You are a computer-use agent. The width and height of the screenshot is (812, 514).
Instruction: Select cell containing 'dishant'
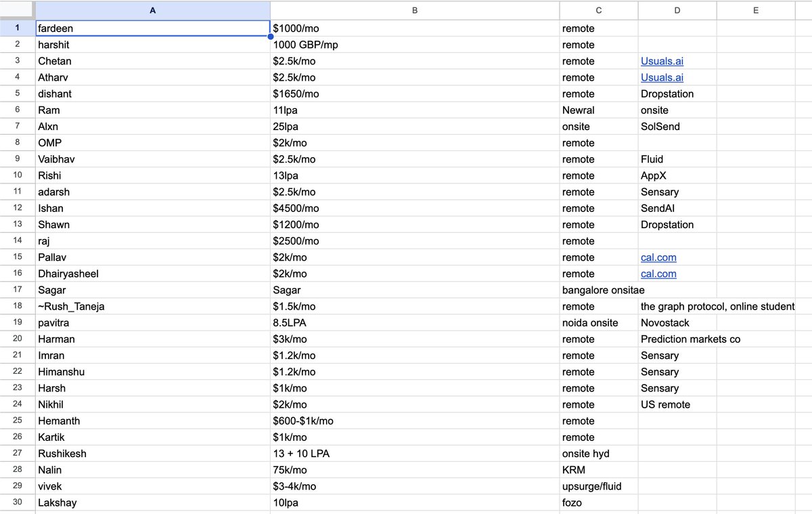[x=152, y=93]
